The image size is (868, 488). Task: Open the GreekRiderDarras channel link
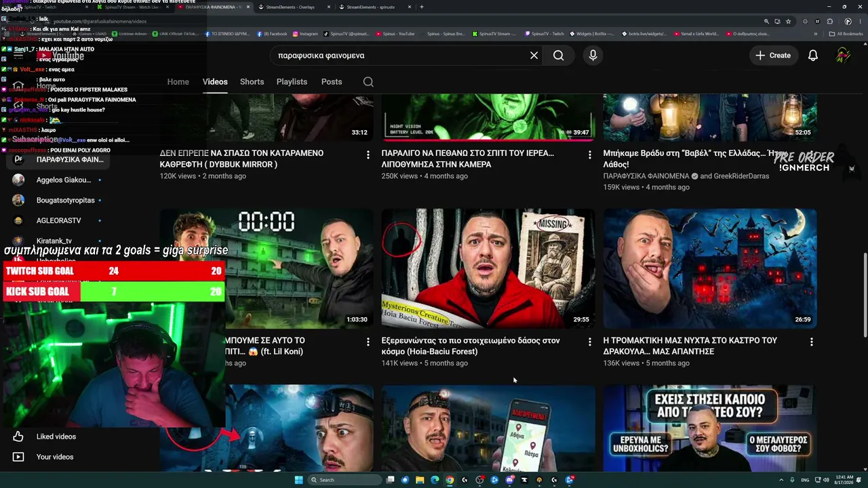pyautogui.click(x=743, y=176)
